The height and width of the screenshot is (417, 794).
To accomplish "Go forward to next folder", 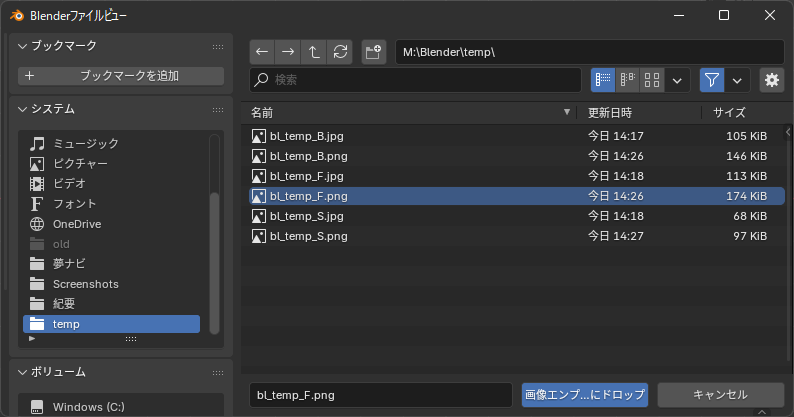I will [288, 51].
